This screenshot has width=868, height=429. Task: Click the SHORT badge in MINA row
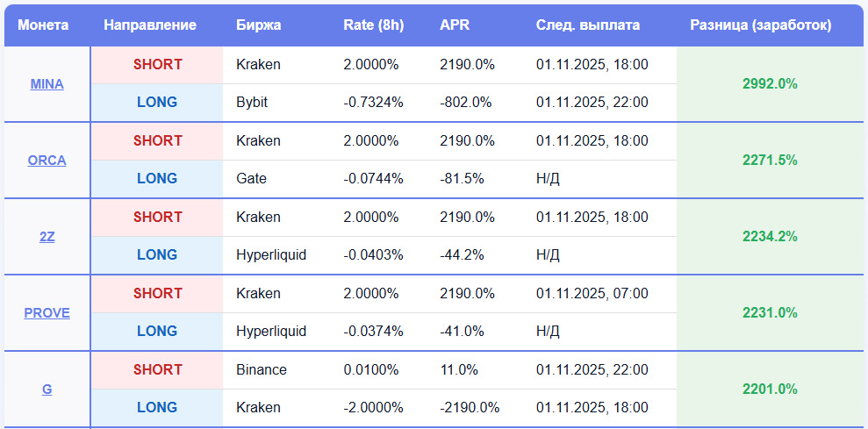coord(158,65)
